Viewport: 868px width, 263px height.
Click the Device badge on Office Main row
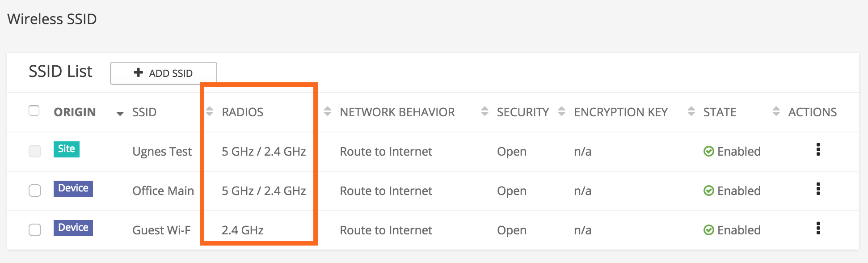(73, 189)
